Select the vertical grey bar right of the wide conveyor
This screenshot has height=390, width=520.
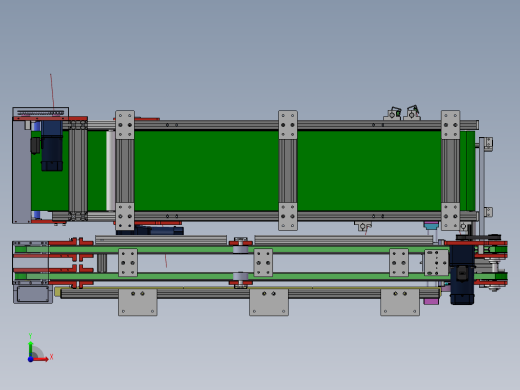[x=482, y=187]
